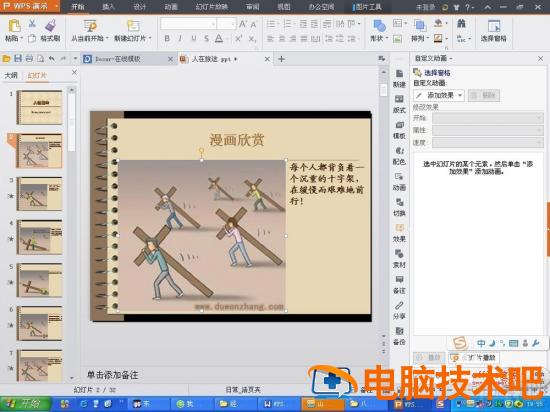Click the Increase Font Size icon
550x412 pixels.
click(x=242, y=24)
